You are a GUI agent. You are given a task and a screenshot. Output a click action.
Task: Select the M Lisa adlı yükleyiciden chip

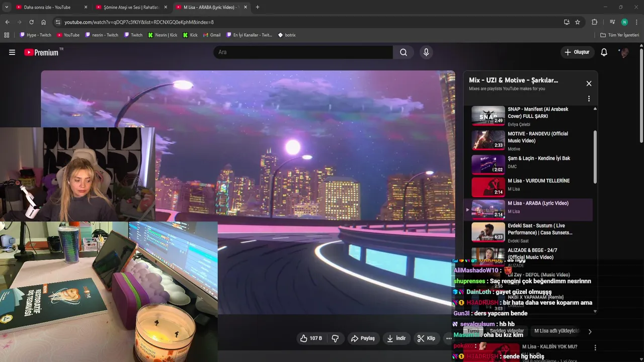click(x=557, y=331)
